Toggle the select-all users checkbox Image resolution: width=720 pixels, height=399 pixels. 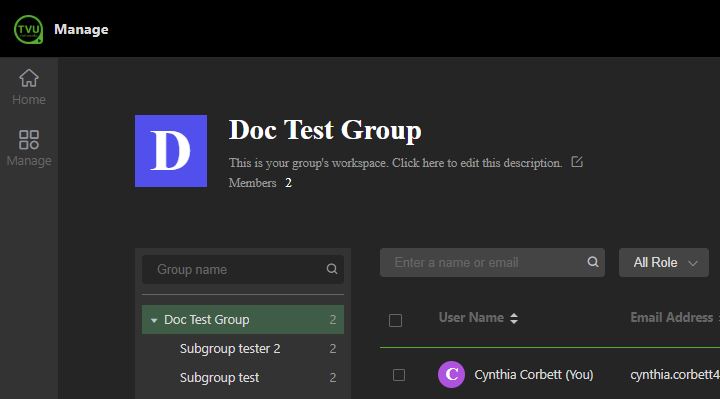[395, 320]
